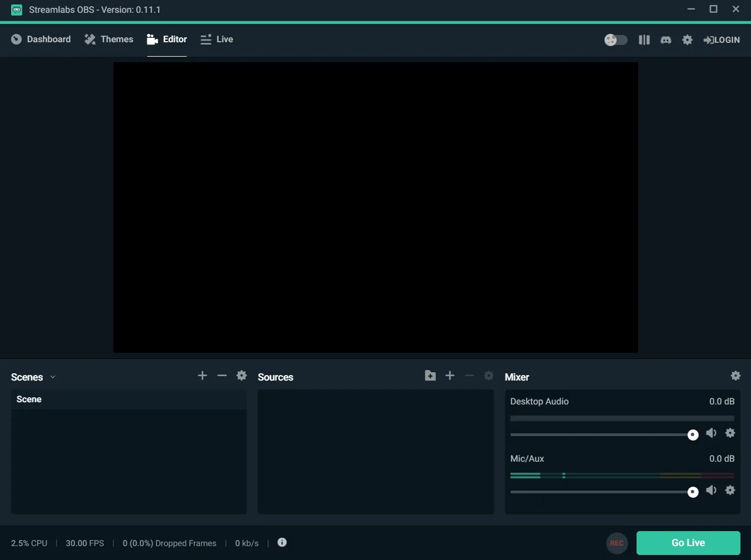Click the 2.5% CPU status text
This screenshot has width=751, height=560.
[29, 543]
